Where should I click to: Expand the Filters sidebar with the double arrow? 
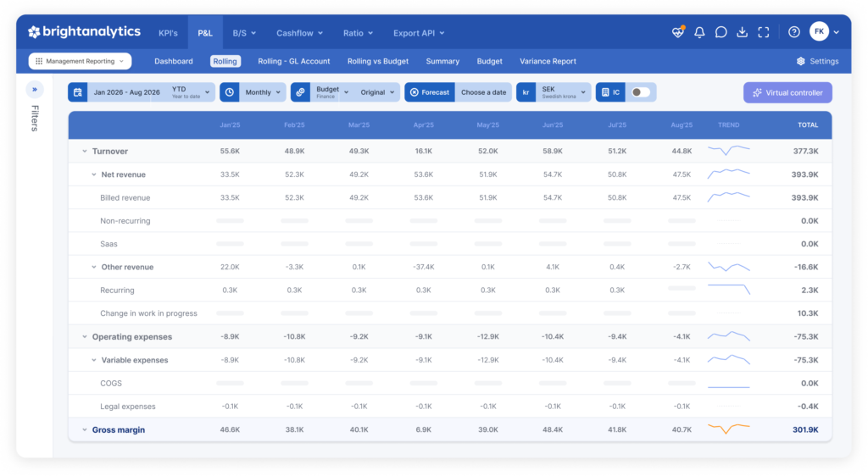click(34, 89)
